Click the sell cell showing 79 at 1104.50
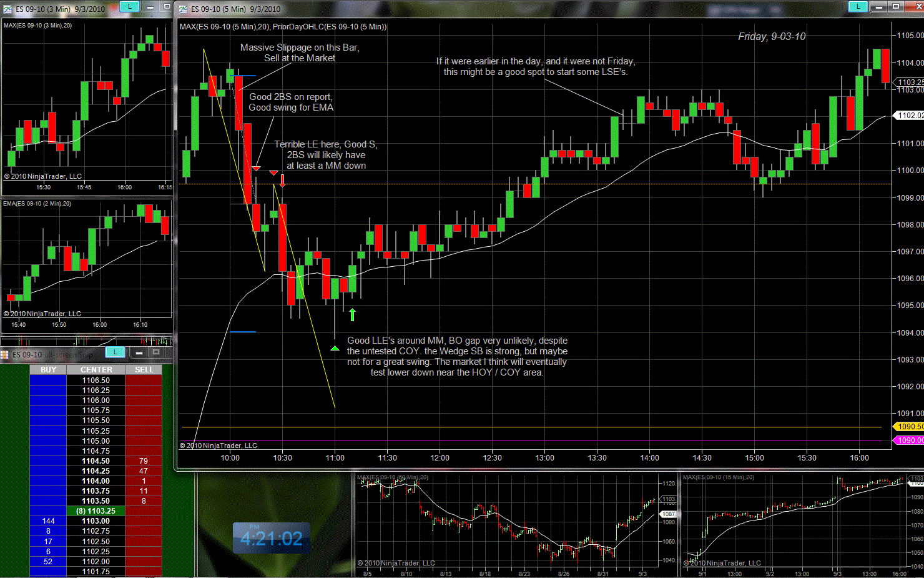 [x=144, y=461]
